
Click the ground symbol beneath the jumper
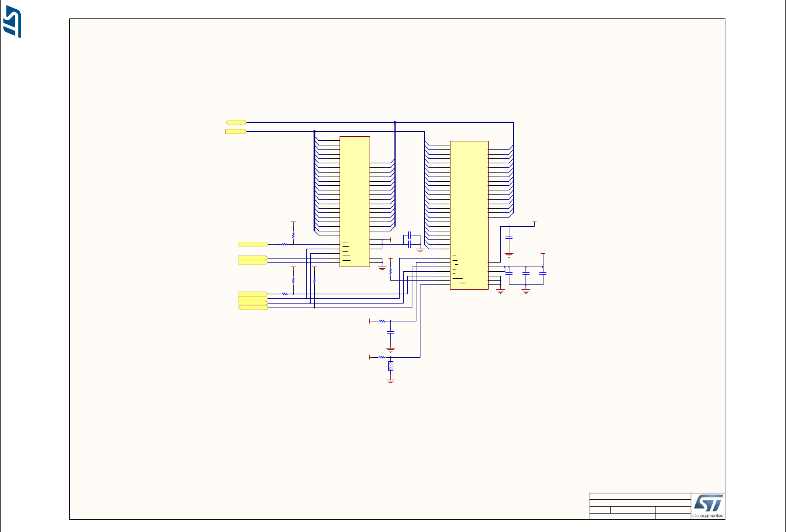(391, 380)
